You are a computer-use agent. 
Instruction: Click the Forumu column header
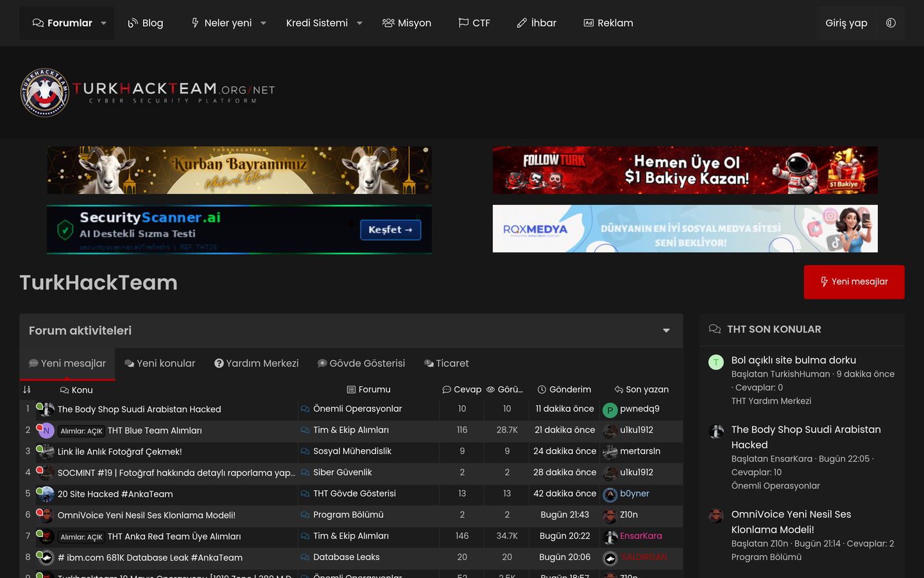pyautogui.click(x=369, y=390)
